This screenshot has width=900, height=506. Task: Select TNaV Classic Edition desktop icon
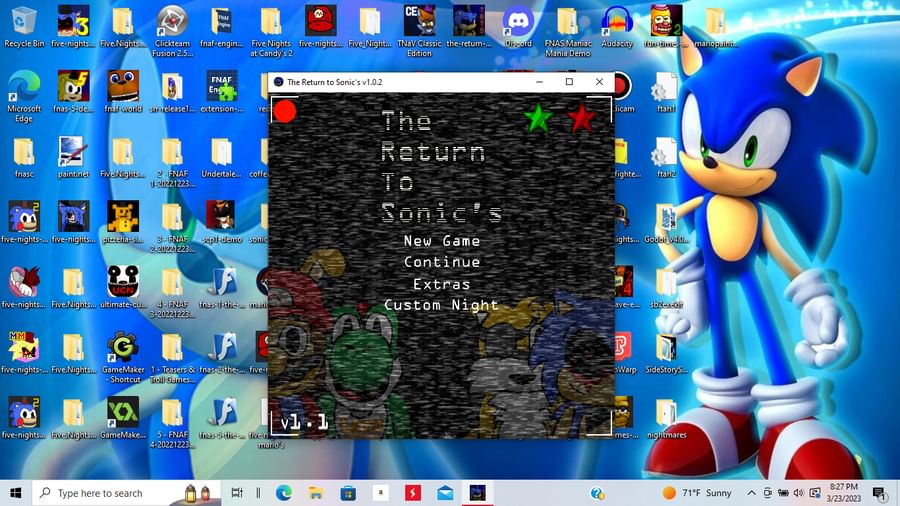coord(419,32)
